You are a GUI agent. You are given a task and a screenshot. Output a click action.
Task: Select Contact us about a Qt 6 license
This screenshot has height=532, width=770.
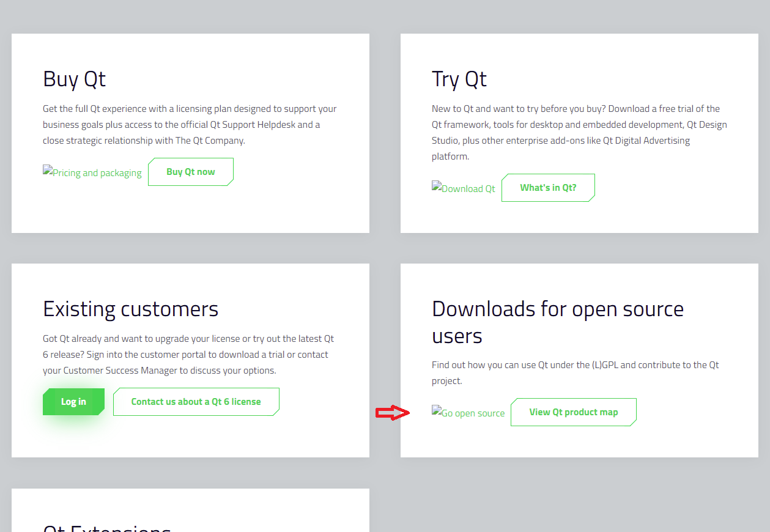(196, 402)
